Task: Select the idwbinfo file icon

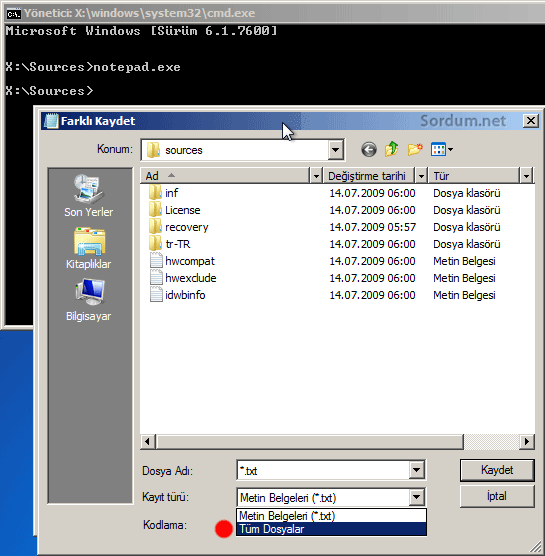Action: tap(156, 295)
